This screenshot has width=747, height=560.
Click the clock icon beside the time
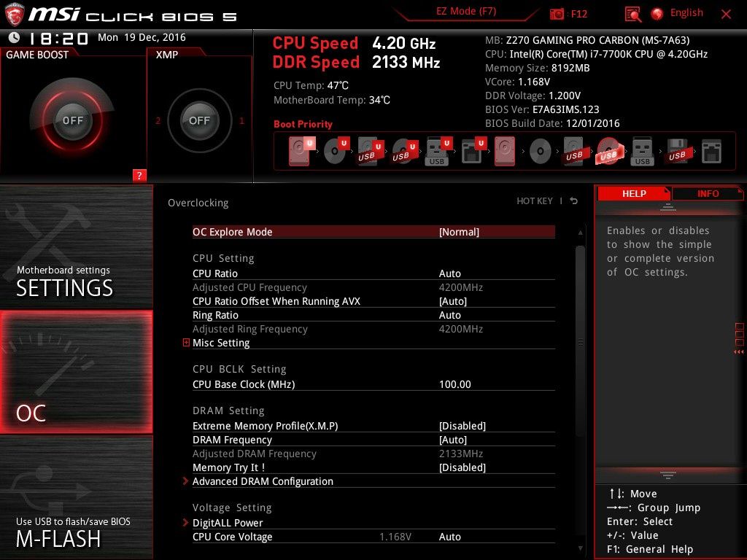click(15, 37)
